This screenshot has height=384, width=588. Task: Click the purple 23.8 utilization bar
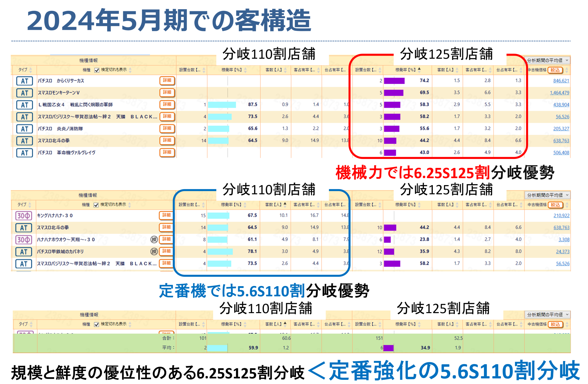[x=387, y=240]
